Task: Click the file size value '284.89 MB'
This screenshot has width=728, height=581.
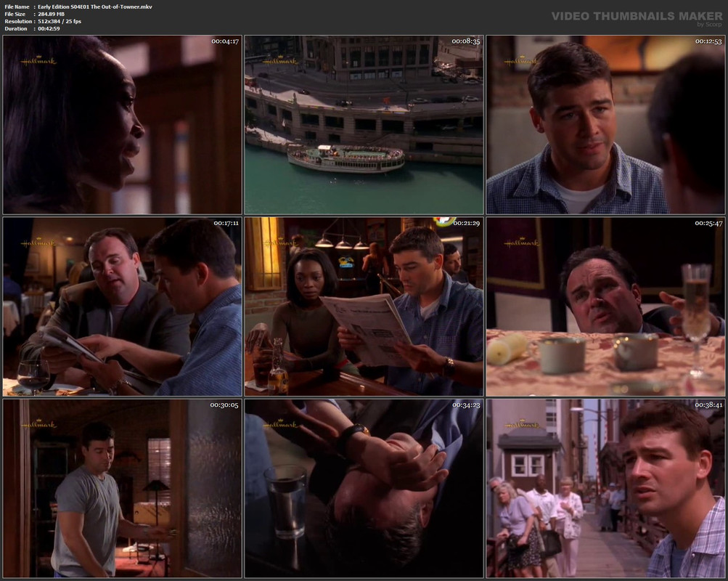Action: 51,14
